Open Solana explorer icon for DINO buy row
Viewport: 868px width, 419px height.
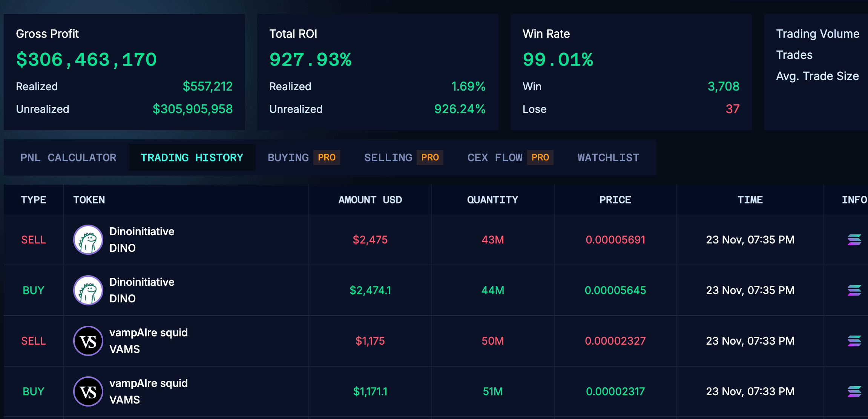pyautogui.click(x=854, y=290)
